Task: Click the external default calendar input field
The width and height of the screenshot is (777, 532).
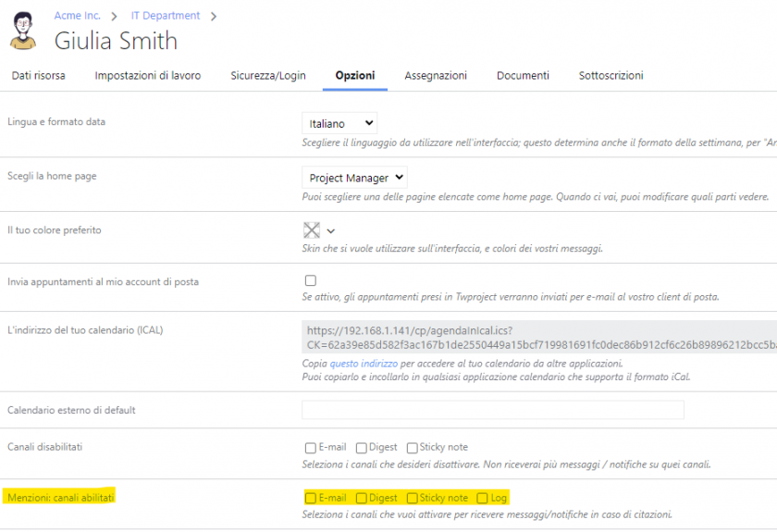Action: pyautogui.click(x=492, y=410)
